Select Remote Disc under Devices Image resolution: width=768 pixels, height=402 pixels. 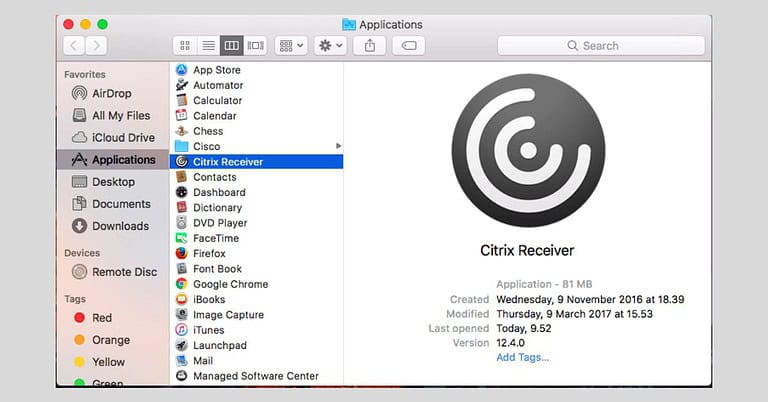pos(113,272)
